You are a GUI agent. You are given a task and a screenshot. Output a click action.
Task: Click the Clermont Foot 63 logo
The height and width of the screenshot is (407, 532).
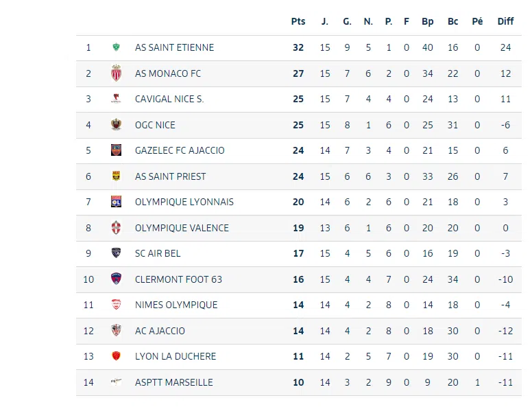(x=116, y=279)
